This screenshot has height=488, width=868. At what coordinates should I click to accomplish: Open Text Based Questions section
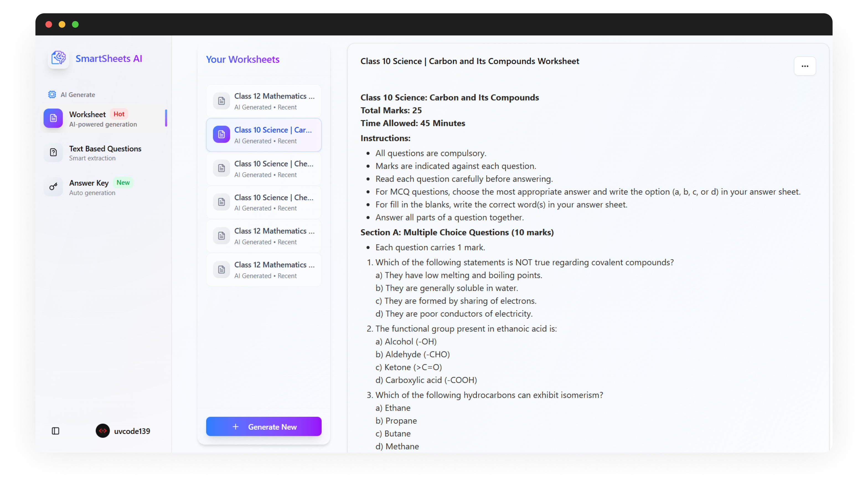(x=105, y=153)
